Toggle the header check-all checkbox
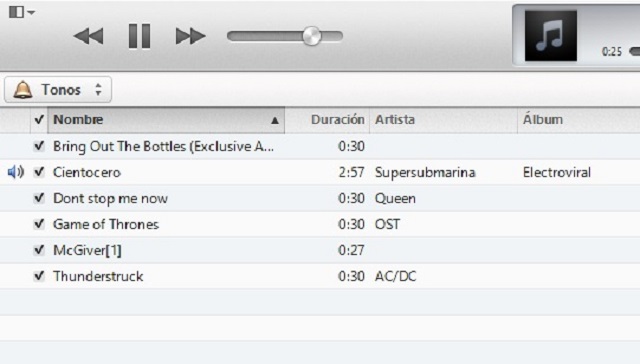The width and height of the screenshot is (640, 364). click(39, 120)
